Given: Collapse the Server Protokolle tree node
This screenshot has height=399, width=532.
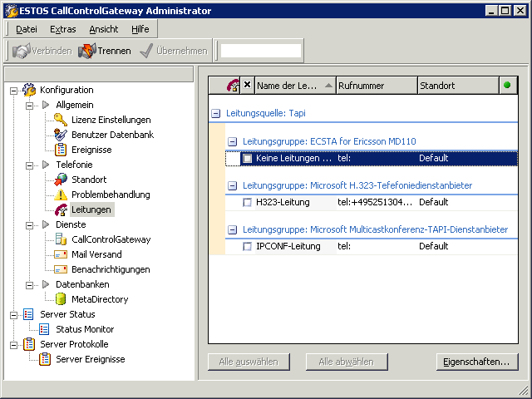Looking at the screenshot, I should point(13,345).
